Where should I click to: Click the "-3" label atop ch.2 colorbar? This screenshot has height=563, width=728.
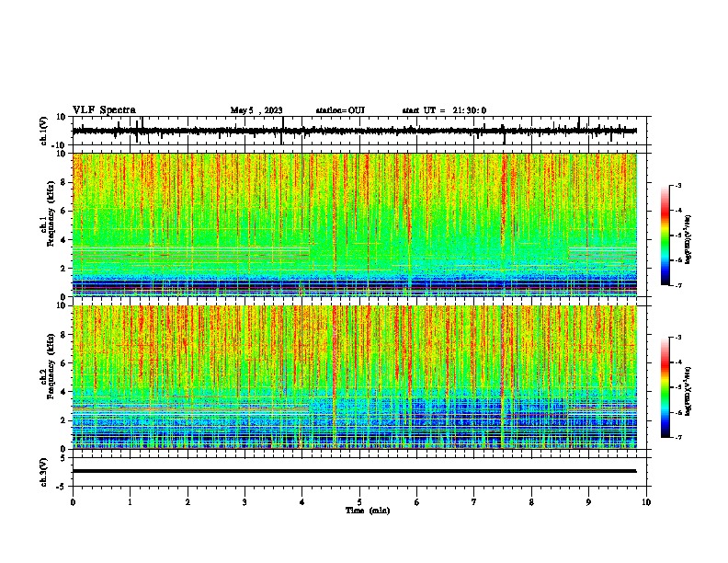point(677,338)
